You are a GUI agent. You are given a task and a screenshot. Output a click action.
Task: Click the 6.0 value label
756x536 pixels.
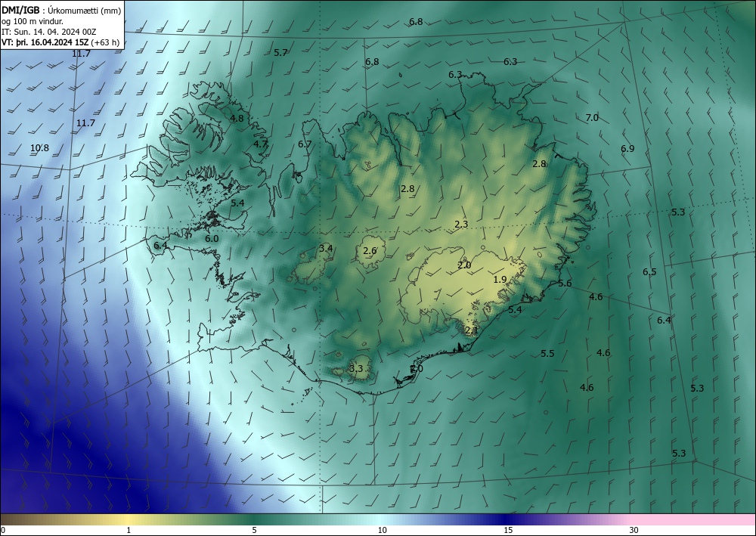[212, 239]
